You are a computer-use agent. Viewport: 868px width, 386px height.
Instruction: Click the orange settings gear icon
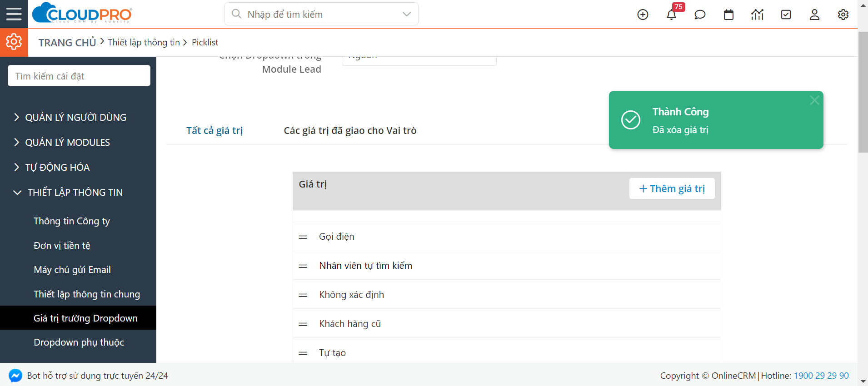pos(14,42)
